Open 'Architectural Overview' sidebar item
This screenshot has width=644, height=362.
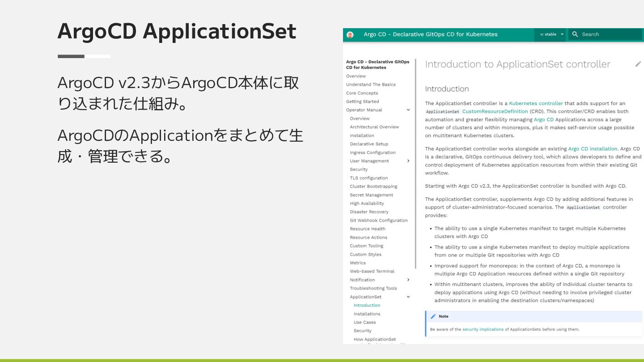(x=374, y=127)
